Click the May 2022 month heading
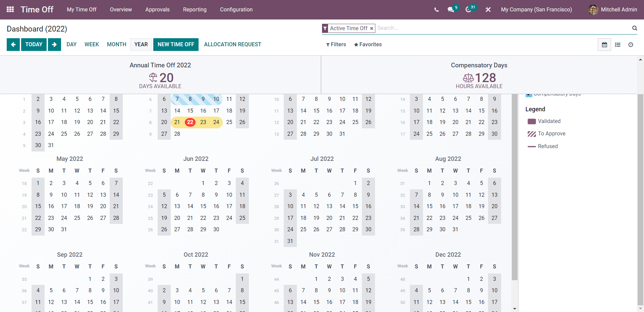Viewport: 644px width, 312px height. click(70, 159)
